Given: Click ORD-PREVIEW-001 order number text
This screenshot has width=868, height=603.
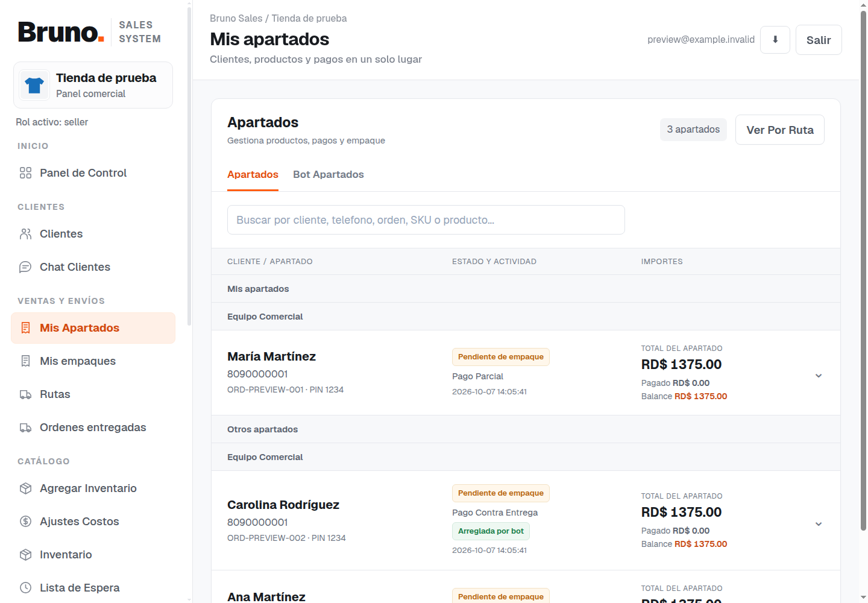Looking at the screenshot, I should (265, 390).
